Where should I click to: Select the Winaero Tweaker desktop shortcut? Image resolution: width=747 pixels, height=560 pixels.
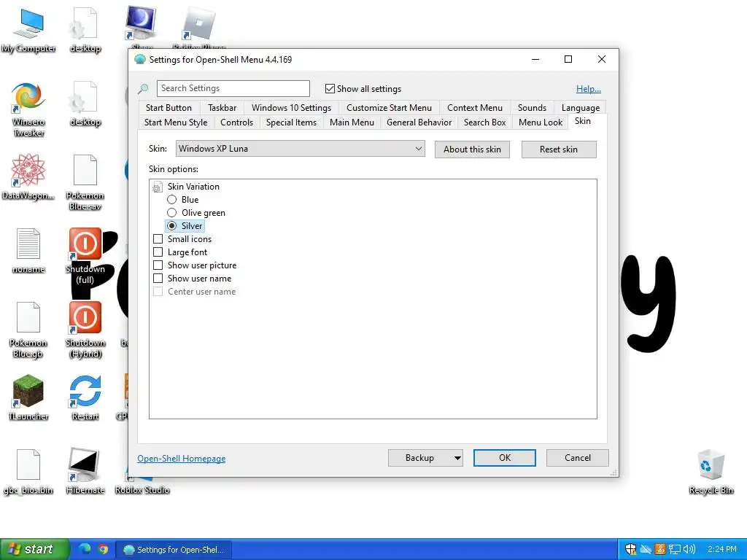coord(28,109)
